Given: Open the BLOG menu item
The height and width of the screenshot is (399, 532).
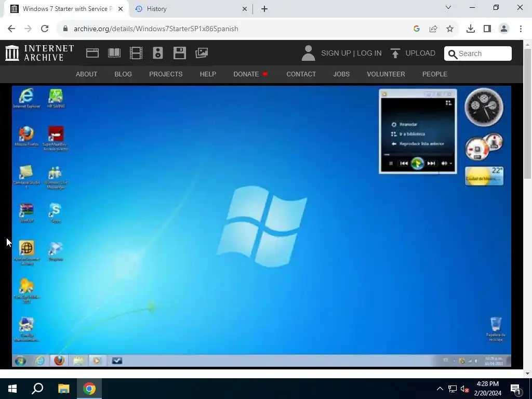Looking at the screenshot, I should click(x=123, y=74).
